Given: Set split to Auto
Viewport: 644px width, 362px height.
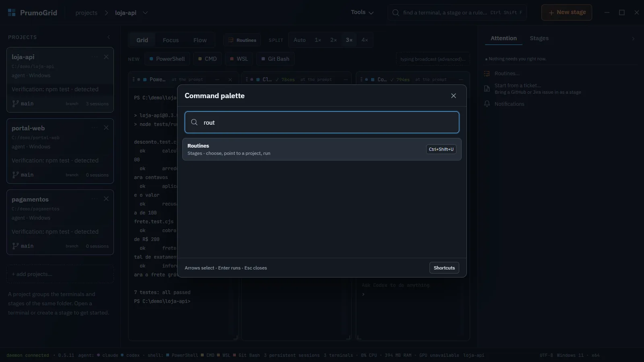Looking at the screenshot, I should click(x=299, y=40).
